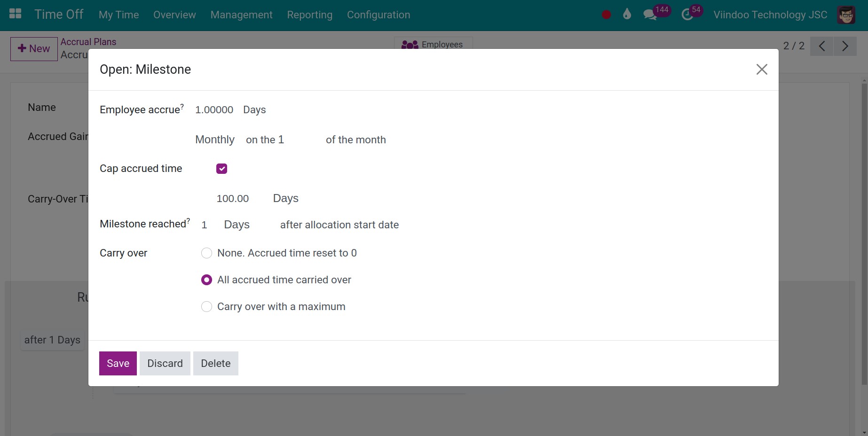Click the Discard button

point(165,363)
